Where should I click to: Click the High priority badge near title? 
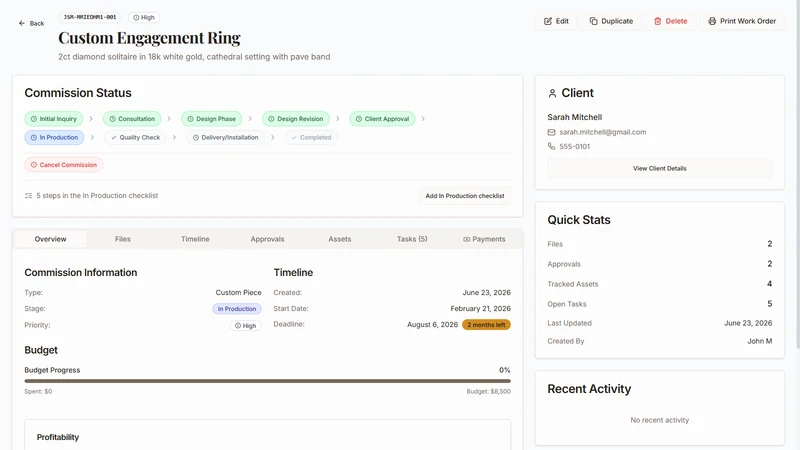point(144,17)
